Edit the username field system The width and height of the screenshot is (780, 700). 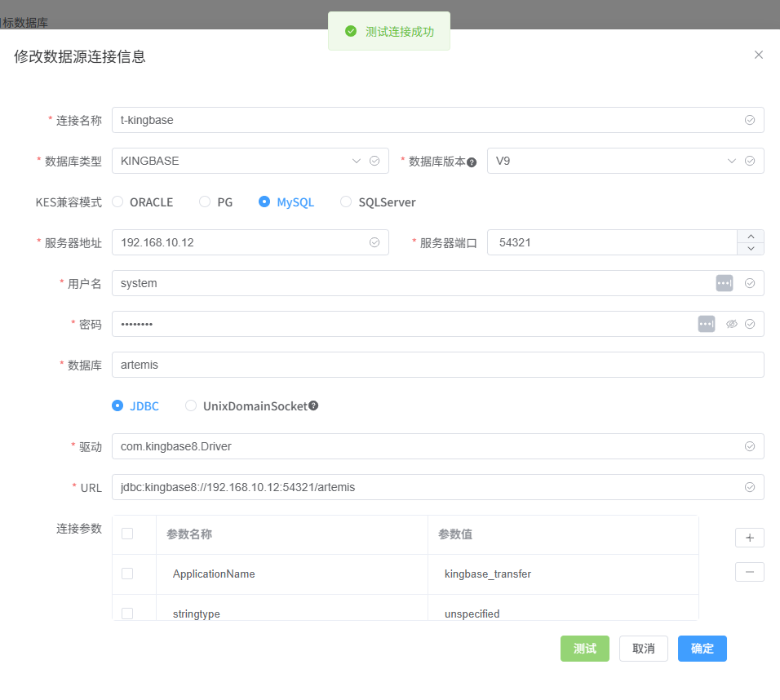click(x=438, y=283)
